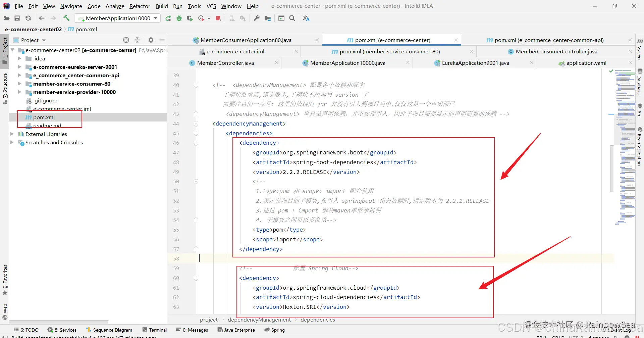The image size is (644, 338).
Task: Stop the running application with the red square
Action: pyautogui.click(x=218, y=18)
